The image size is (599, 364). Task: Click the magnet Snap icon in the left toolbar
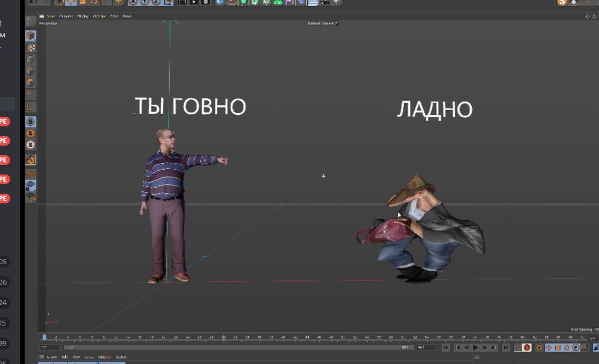[31, 160]
